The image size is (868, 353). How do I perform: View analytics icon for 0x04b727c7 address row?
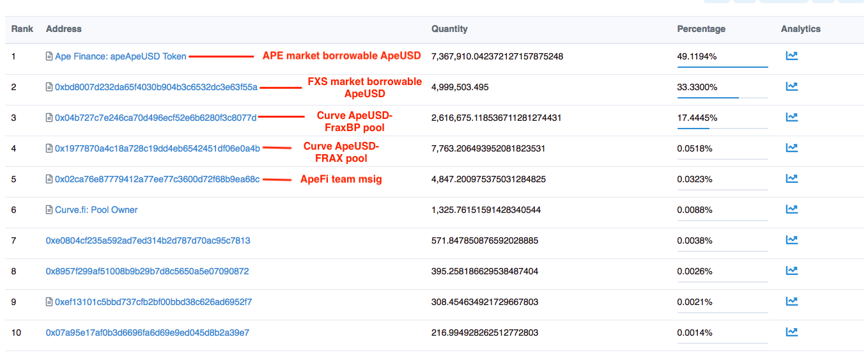tap(791, 117)
